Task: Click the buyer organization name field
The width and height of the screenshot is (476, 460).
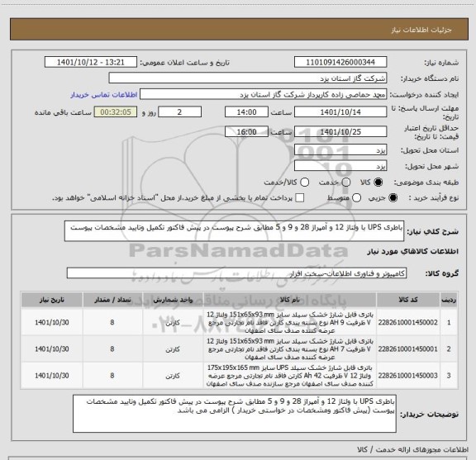Action: (248, 78)
